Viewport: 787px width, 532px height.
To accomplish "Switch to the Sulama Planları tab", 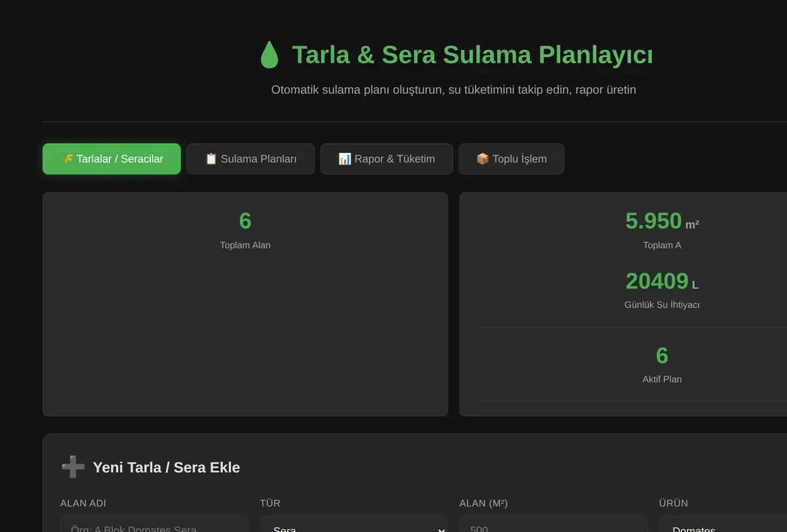I will click(251, 159).
